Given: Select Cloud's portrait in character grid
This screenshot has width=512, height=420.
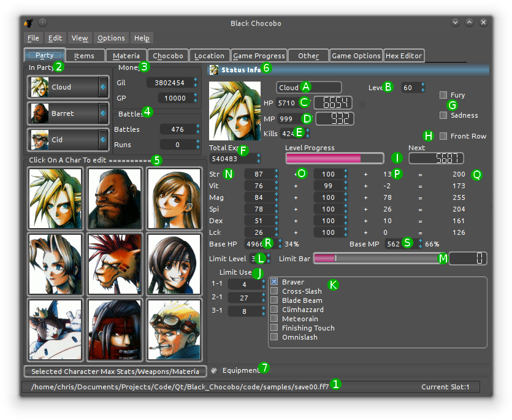Looking at the screenshot, I should pyautogui.click(x=55, y=199).
